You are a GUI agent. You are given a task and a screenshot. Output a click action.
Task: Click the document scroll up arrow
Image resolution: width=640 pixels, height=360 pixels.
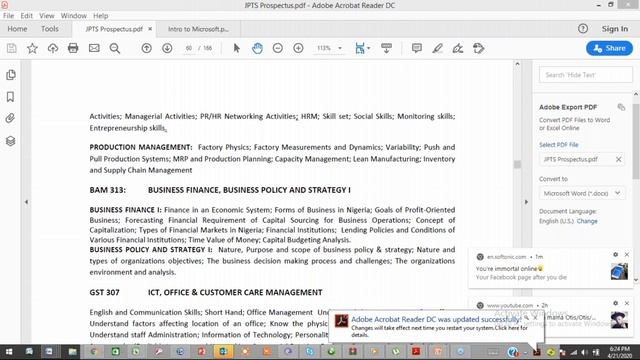point(517,64)
